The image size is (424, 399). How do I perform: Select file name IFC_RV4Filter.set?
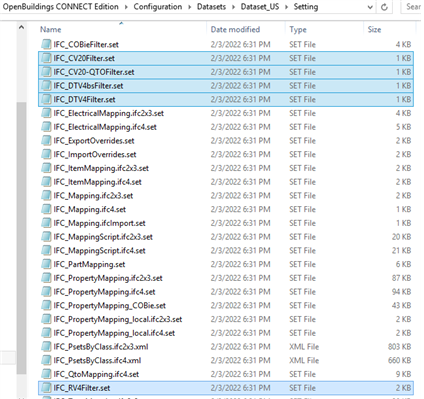coord(82,388)
